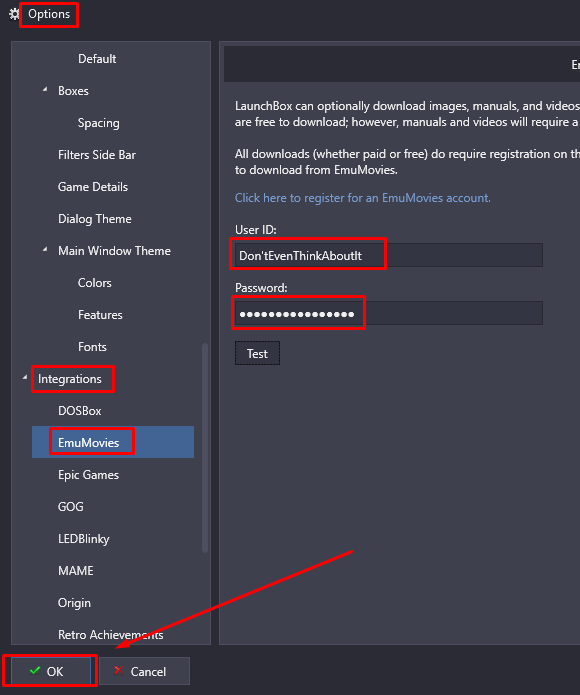Screen dimensions: 580x695
Task: Collapse the Main Window Theme section
Action: pos(45,250)
